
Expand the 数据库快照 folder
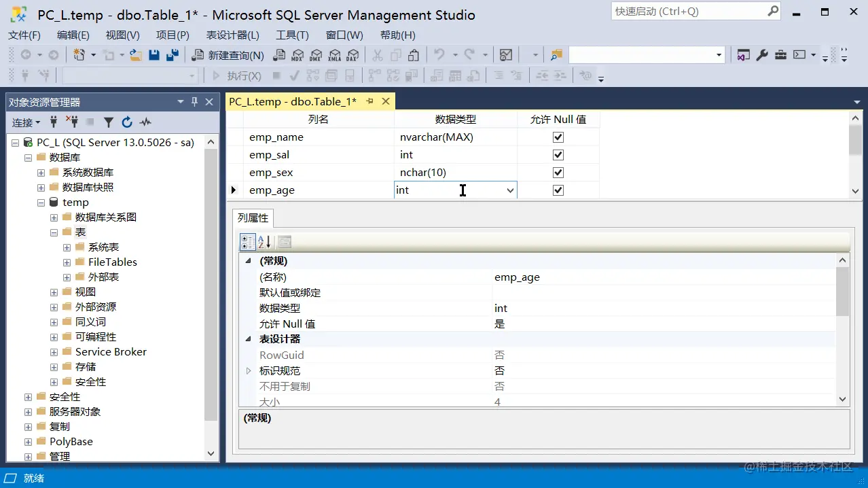click(41, 188)
